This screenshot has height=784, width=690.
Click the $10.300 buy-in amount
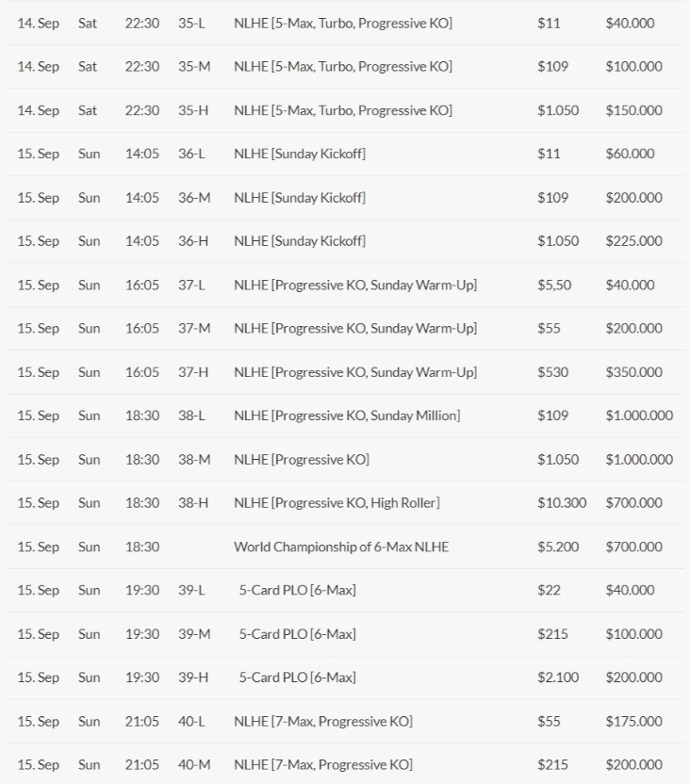point(562,503)
